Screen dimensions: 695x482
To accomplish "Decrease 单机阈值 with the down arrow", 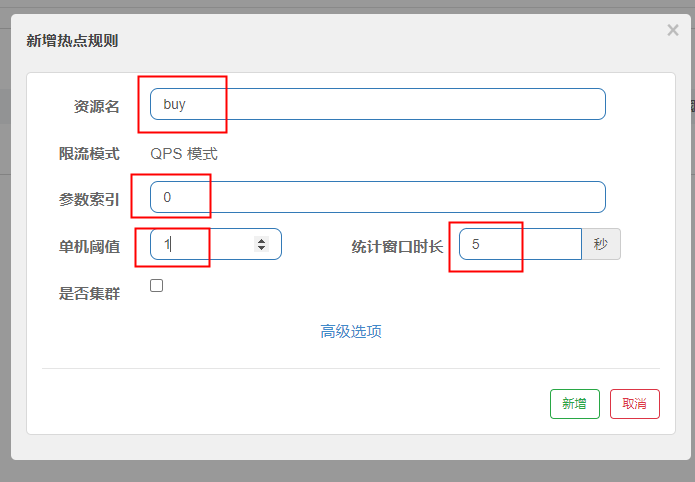I will coord(262,248).
